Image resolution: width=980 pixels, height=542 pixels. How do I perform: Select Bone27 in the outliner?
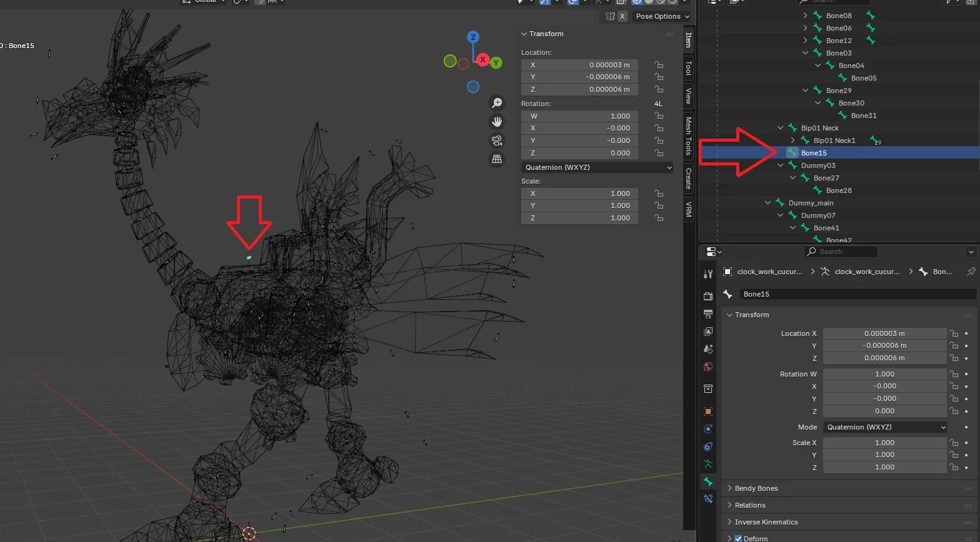coord(826,178)
